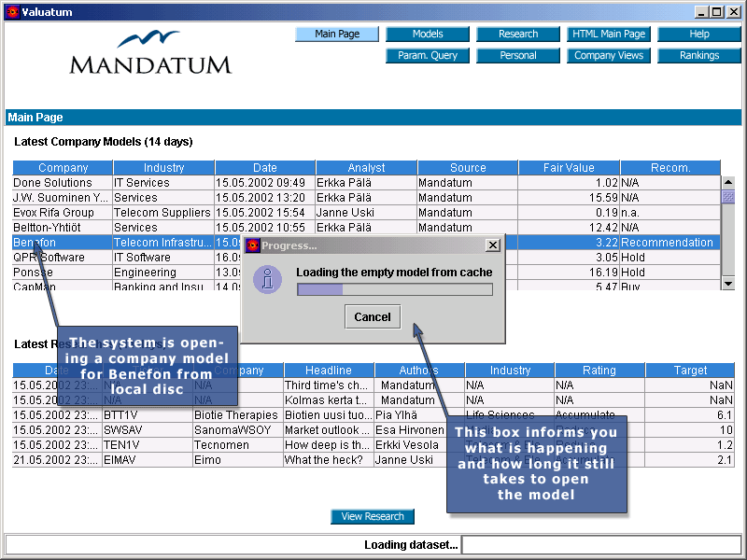The image size is (747, 560).
Task: Select the Done Solutions row
Action: pyautogui.click(x=366, y=183)
